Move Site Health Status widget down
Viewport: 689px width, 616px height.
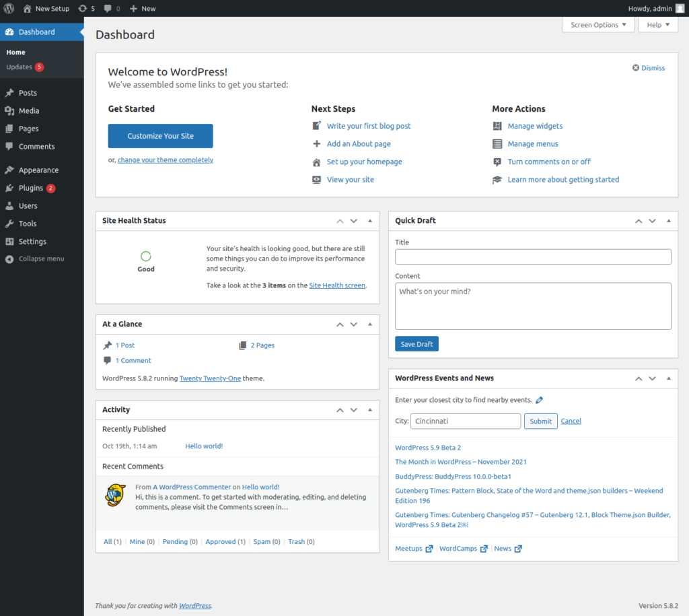tap(354, 221)
